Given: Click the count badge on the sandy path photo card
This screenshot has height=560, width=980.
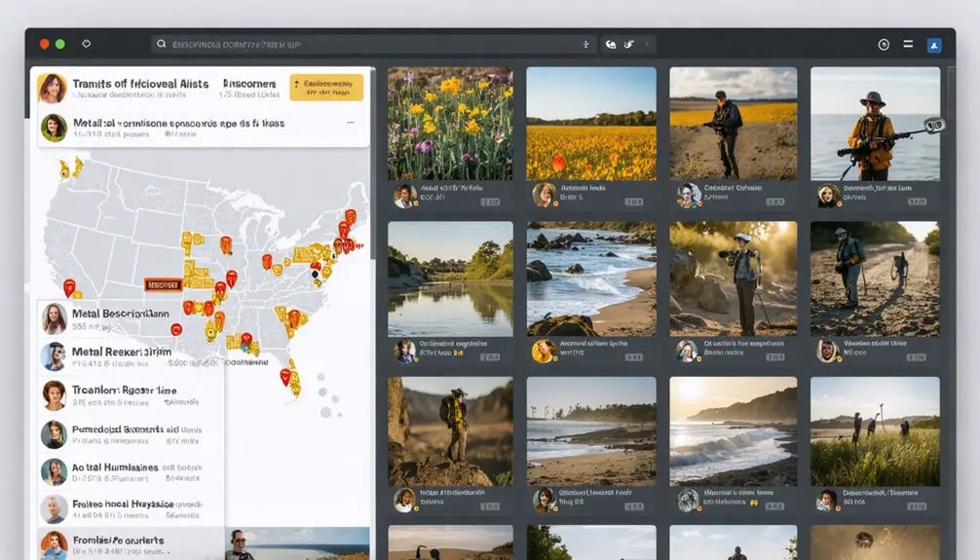Looking at the screenshot, I should (x=917, y=356).
